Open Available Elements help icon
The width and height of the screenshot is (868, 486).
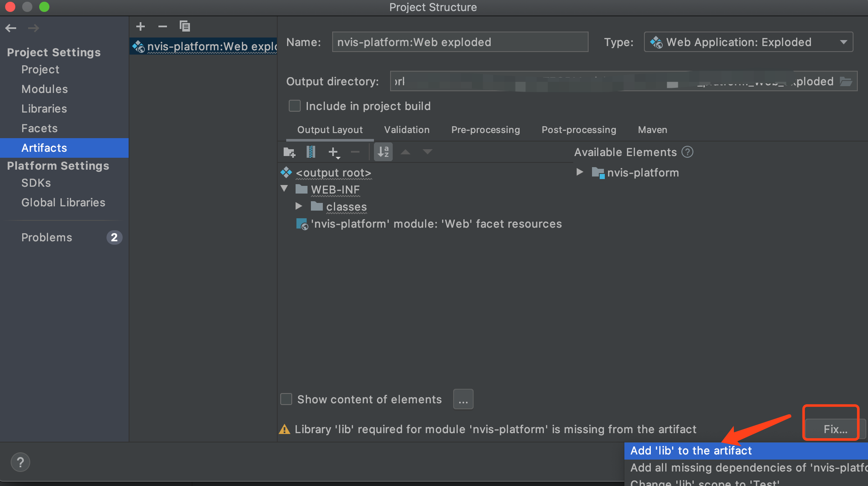point(687,152)
